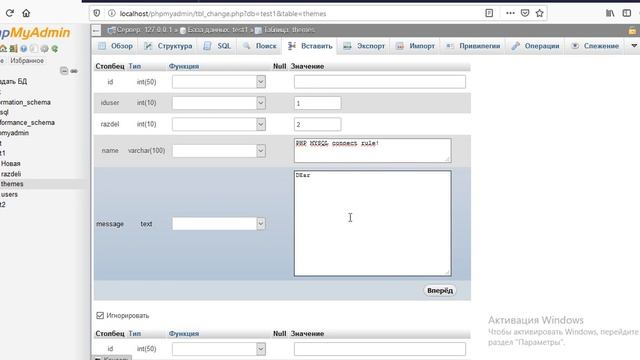Open the Привилегии tab
This screenshot has height=360, width=640.
[473, 46]
